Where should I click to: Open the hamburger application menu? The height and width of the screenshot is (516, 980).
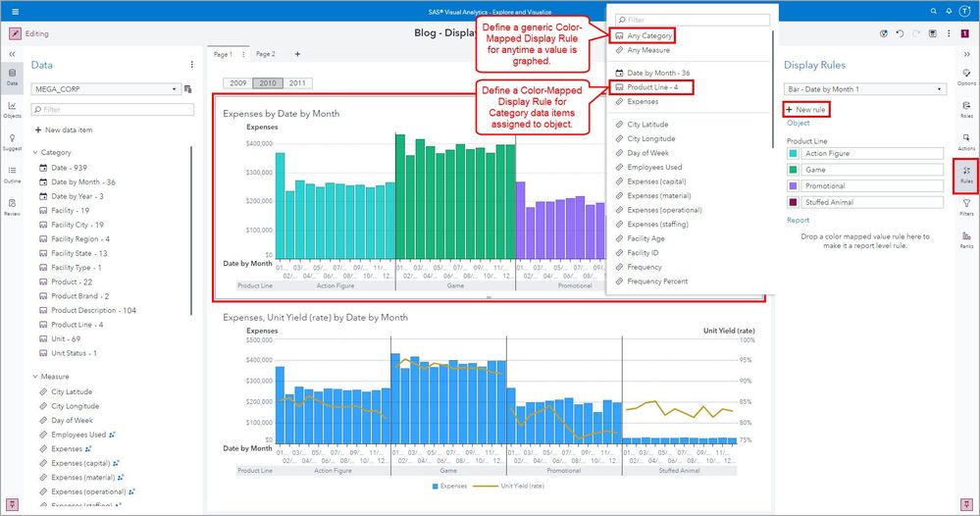15,11
